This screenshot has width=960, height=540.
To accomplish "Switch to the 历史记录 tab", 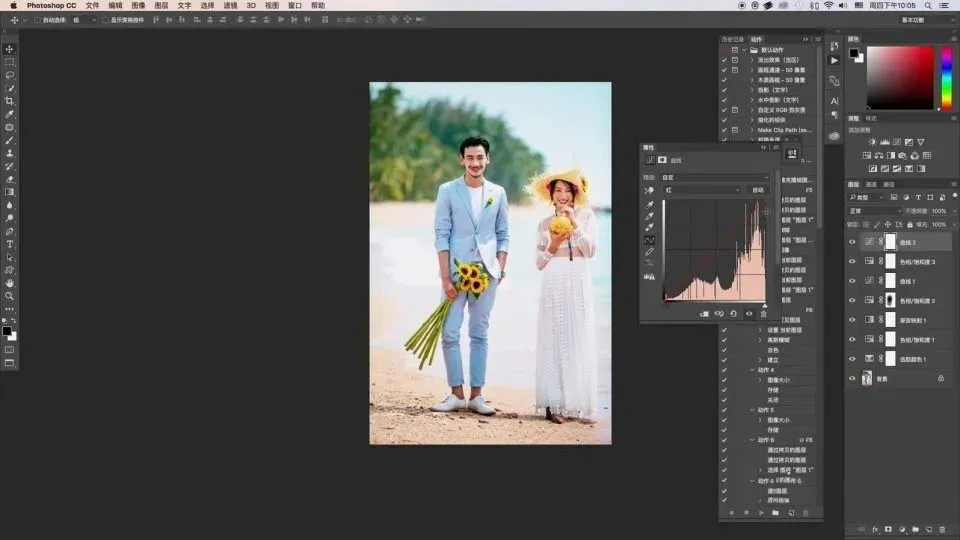I will pos(732,40).
